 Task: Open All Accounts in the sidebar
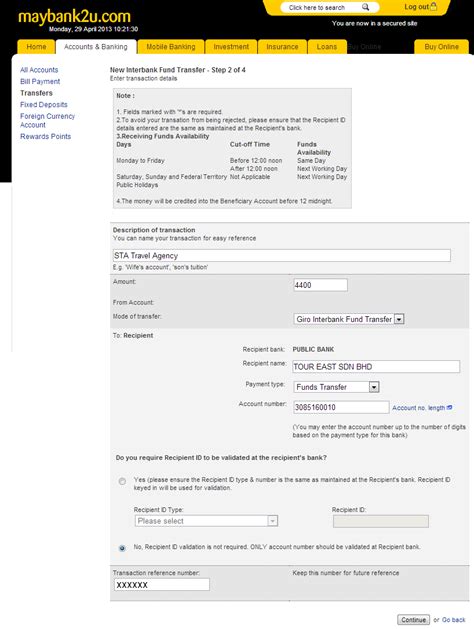pyautogui.click(x=39, y=70)
